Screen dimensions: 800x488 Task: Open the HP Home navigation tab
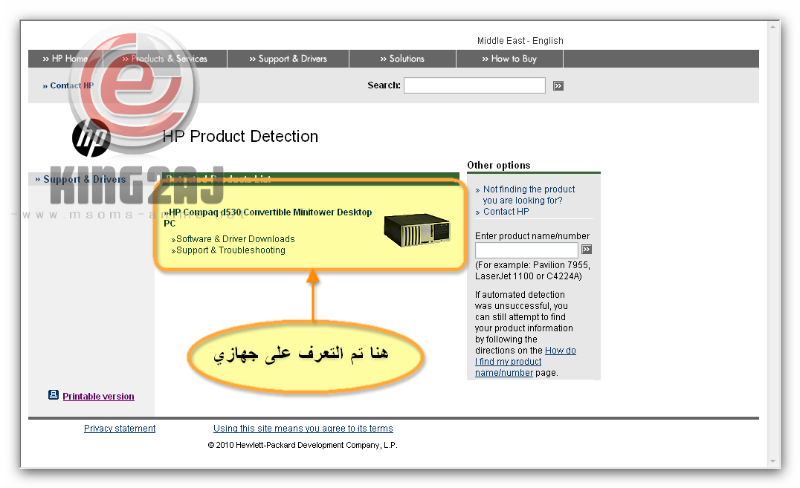66,59
